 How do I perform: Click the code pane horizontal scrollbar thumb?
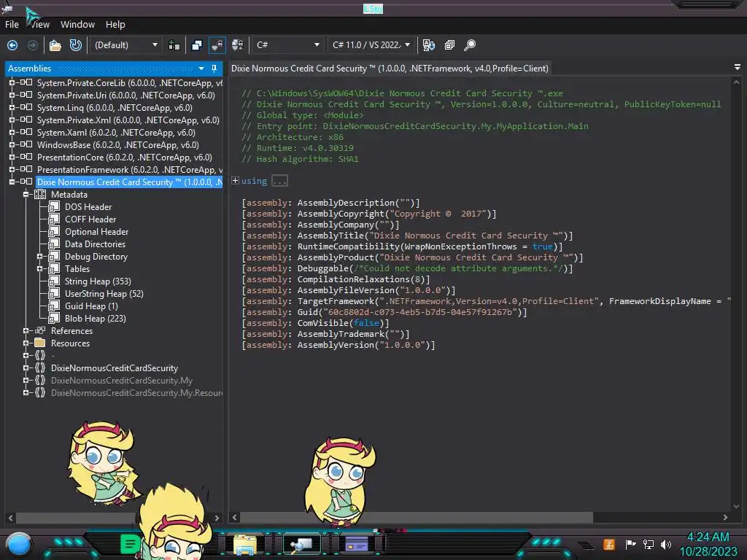417,517
